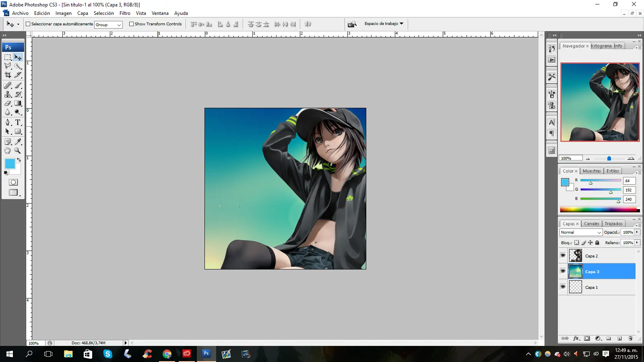Switch to the Muestras tab
644x362 pixels.
[x=592, y=171]
